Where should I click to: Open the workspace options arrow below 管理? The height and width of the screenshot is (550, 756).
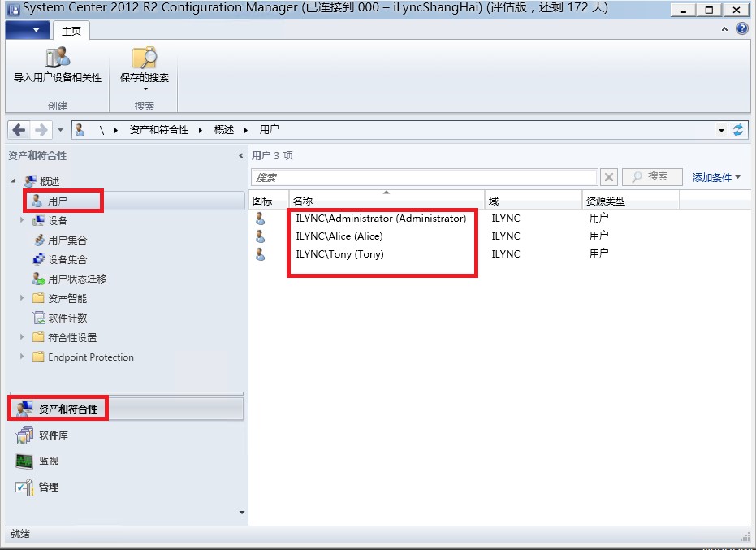click(x=242, y=513)
